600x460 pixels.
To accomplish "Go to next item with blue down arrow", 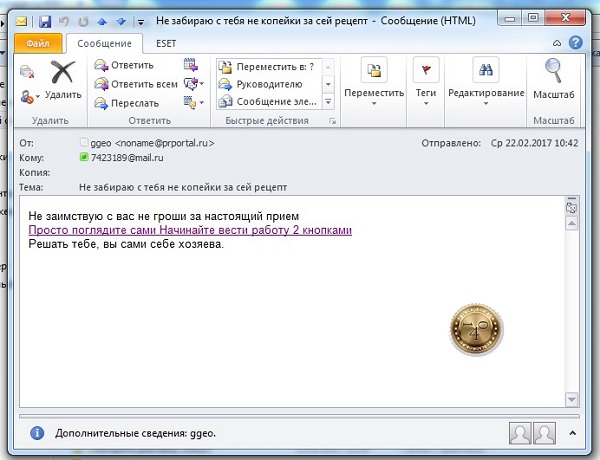I will (121, 21).
